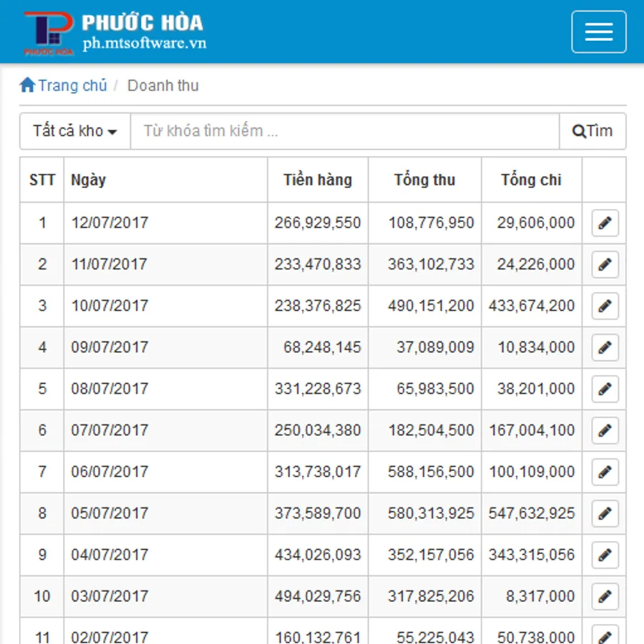Screen dimensions: 644x644
Task: Edit the 09/07/2017 entry
Action: pos(605,348)
